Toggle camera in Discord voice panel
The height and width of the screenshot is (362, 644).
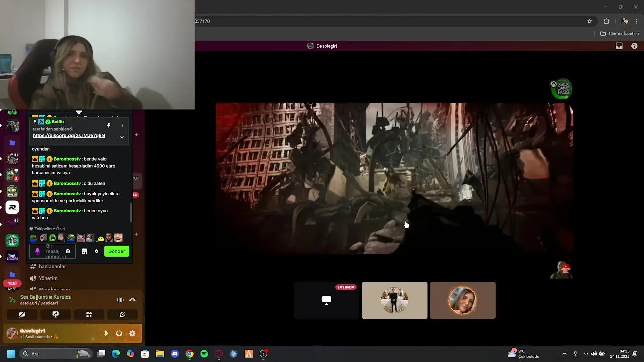22,314
